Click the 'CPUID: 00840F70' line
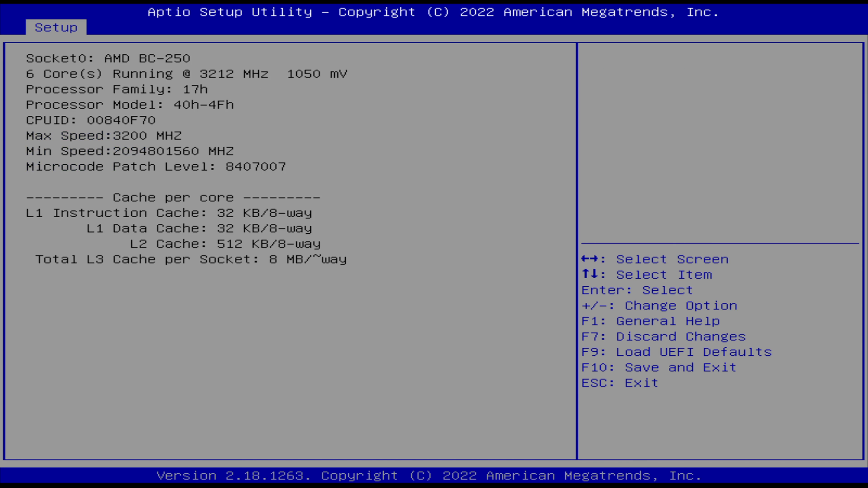868x488 pixels. [x=91, y=121]
